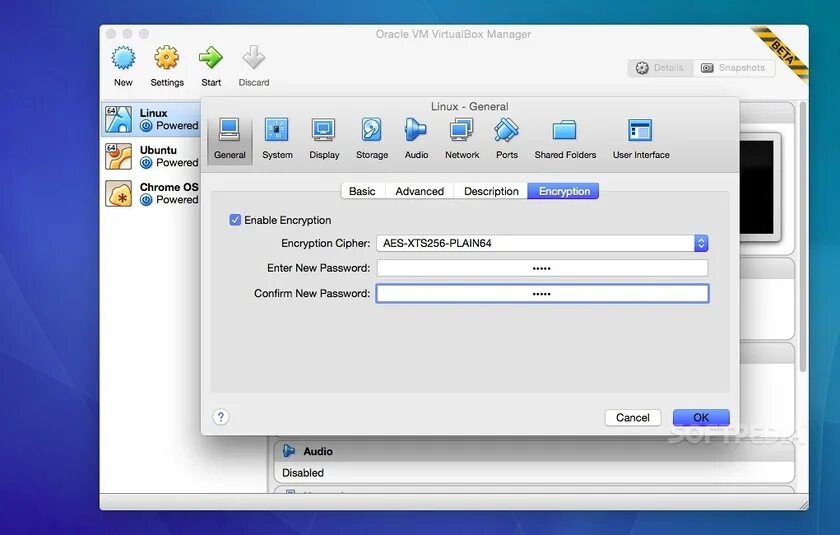Open the Shared Folders settings section
840x535 pixels.
[x=565, y=139]
